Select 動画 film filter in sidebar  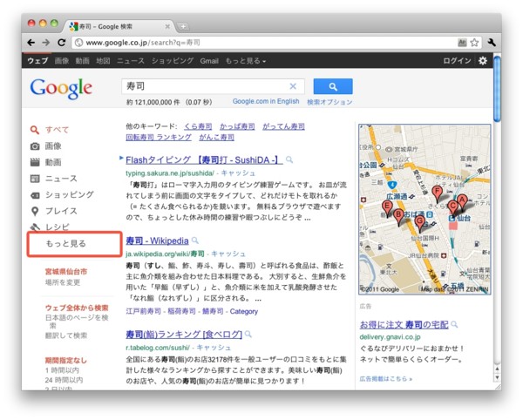coord(46,162)
